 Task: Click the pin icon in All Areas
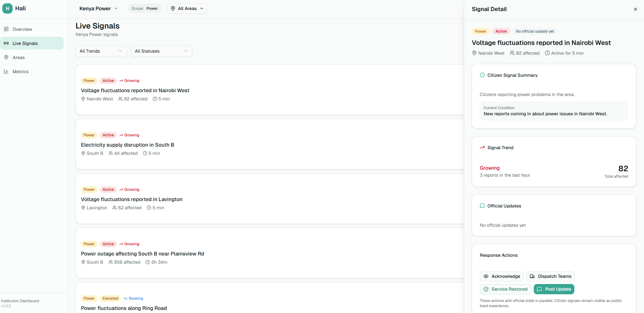(x=173, y=8)
